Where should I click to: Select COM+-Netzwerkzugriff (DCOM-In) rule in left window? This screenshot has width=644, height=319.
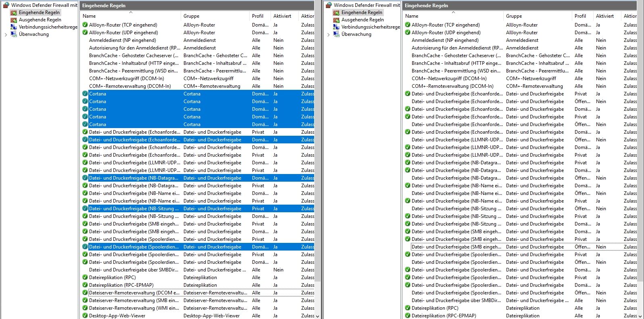tap(126, 79)
